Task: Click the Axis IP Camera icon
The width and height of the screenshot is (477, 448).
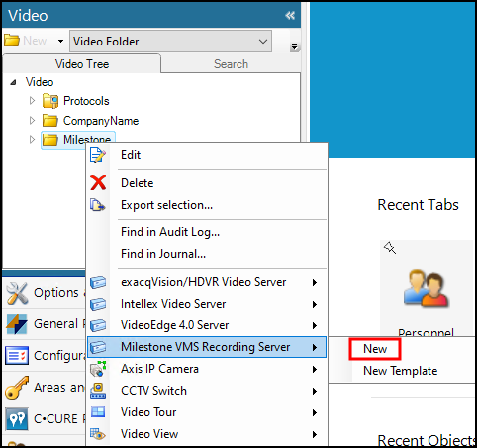Action: (x=98, y=369)
